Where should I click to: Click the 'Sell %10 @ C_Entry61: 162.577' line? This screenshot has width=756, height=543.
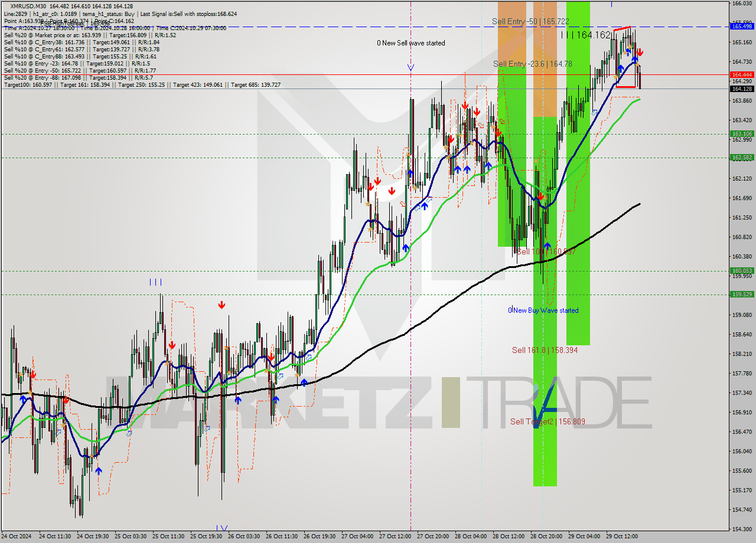(82, 50)
